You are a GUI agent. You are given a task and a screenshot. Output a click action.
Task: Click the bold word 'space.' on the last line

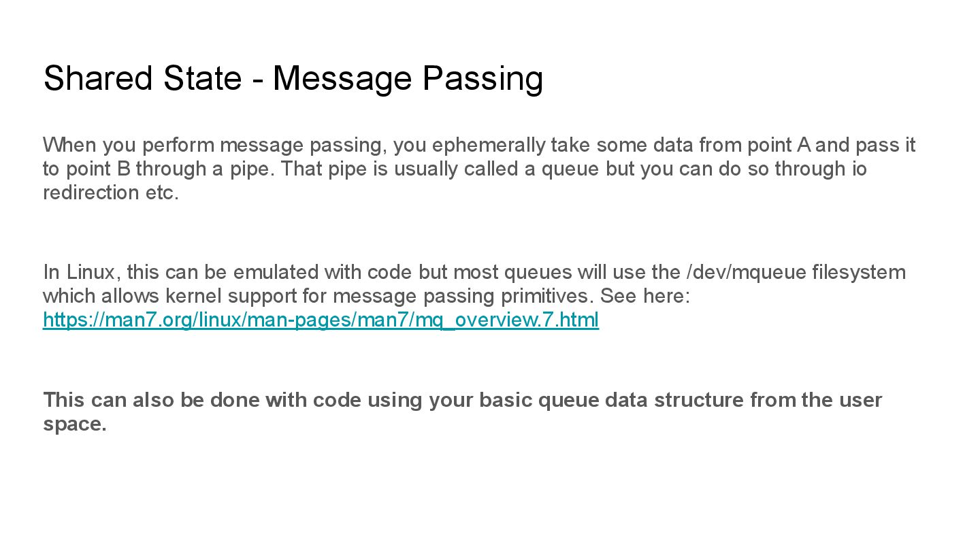(75, 424)
